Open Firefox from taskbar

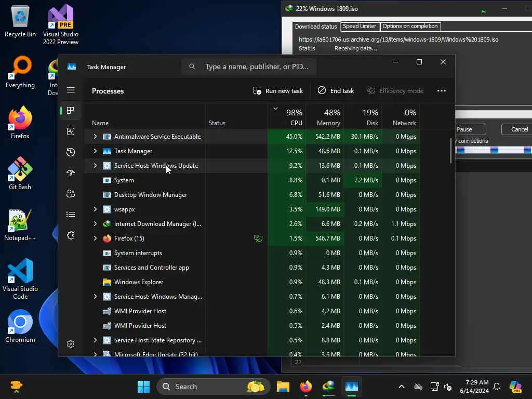coord(305,387)
